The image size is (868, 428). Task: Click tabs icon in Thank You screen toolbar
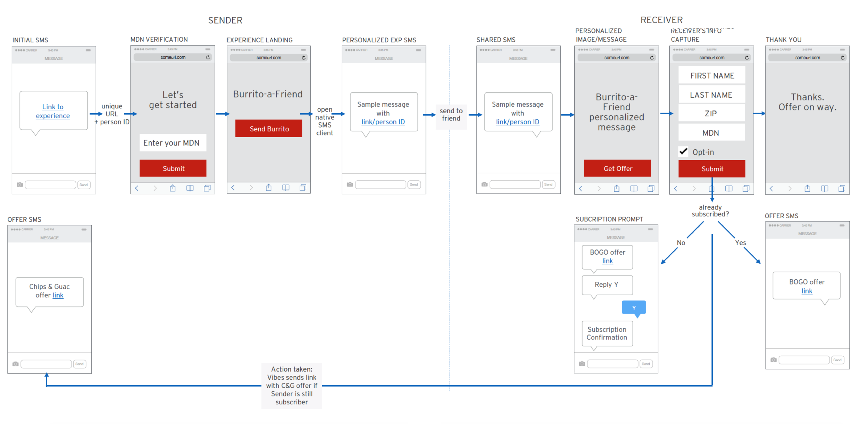coord(842,189)
